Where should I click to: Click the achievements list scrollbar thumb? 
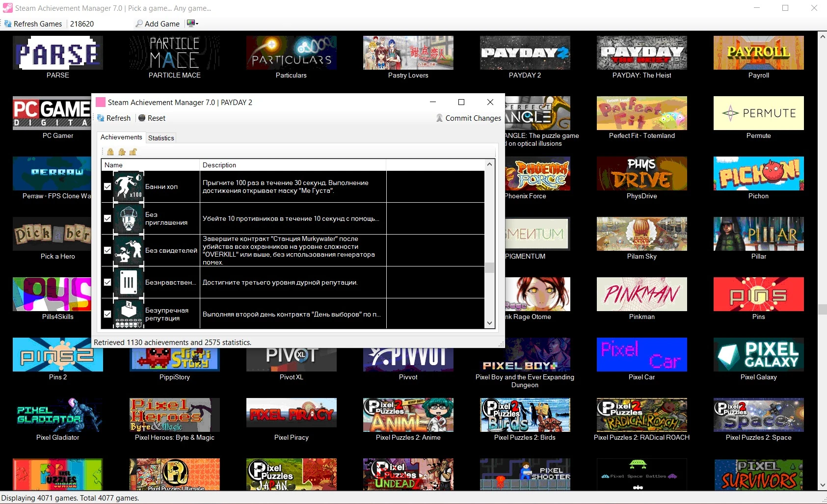tap(489, 267)
